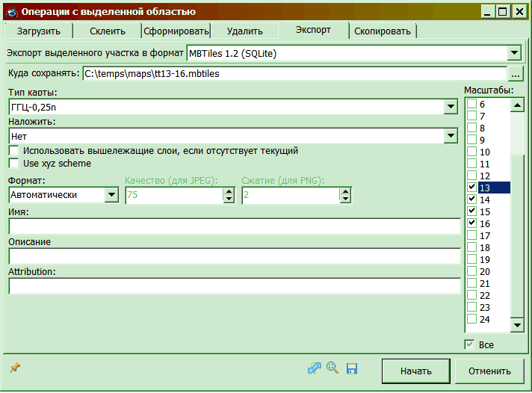Click the blue selection shape icon

(x=315, y=368)
